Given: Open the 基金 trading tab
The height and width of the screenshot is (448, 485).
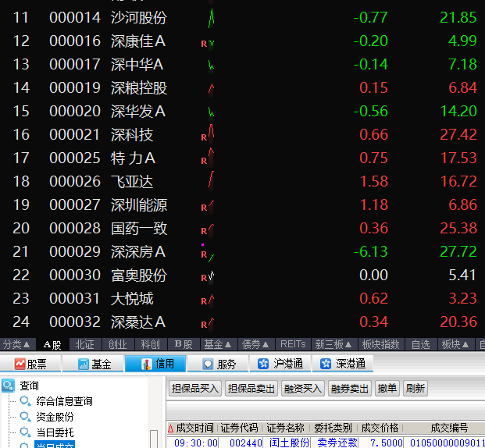Looking at the screenshot, I should point(93,364).
